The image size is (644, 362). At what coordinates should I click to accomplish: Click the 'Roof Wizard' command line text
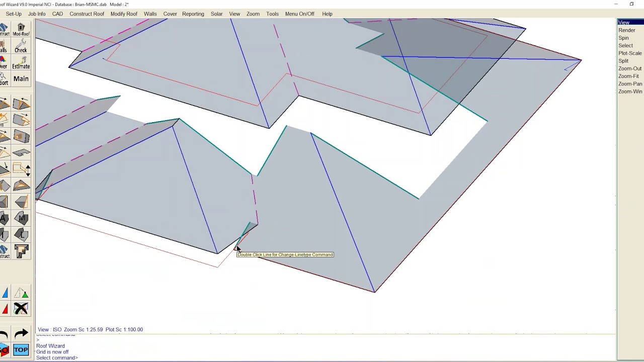point(50,346)
